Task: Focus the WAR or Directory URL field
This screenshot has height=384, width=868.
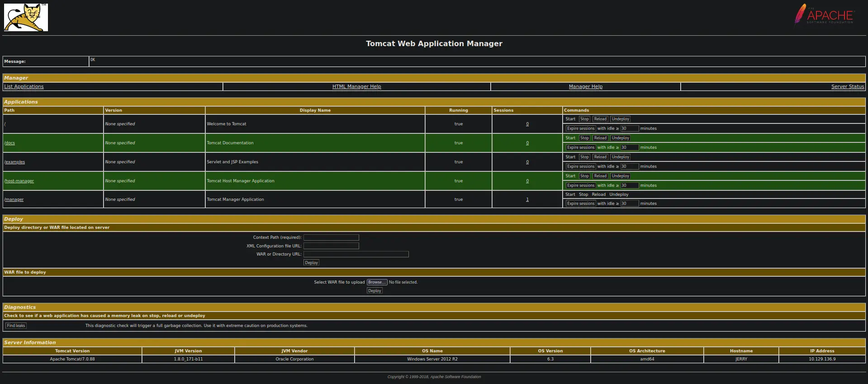Action: [x=356, y=254]
